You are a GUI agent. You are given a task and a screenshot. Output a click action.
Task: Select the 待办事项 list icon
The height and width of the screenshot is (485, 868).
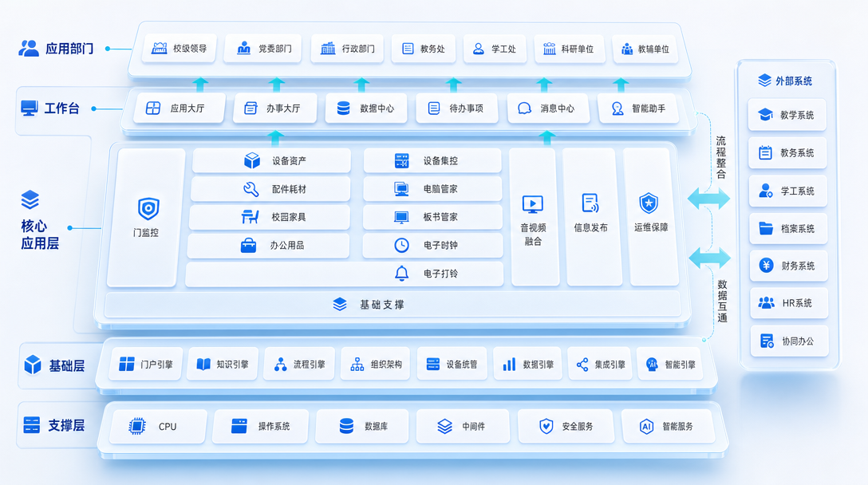click(x=434, y=108)
